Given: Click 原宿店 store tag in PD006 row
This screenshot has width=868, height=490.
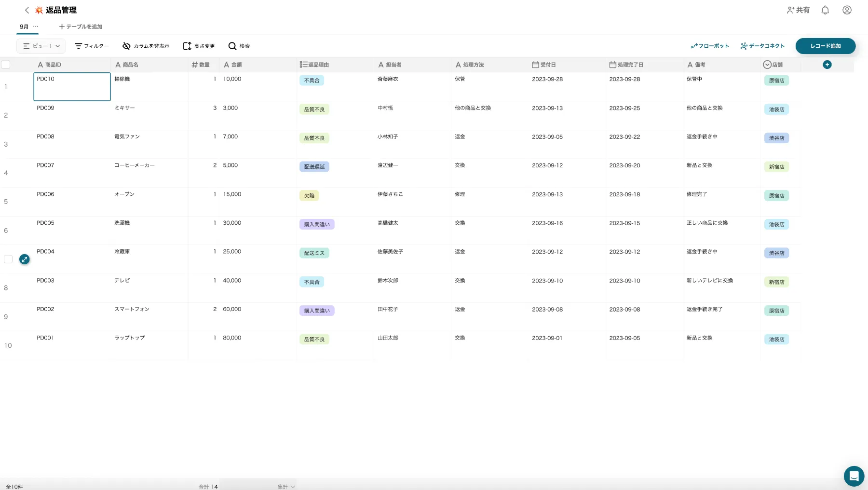Looking at the screenshot, I should (x=776, y=196).
